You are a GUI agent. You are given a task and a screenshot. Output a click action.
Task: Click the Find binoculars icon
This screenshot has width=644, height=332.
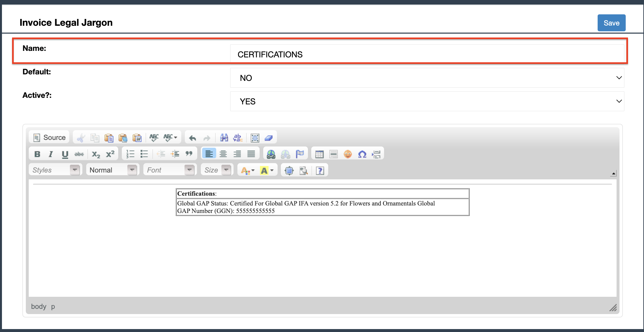224,138
